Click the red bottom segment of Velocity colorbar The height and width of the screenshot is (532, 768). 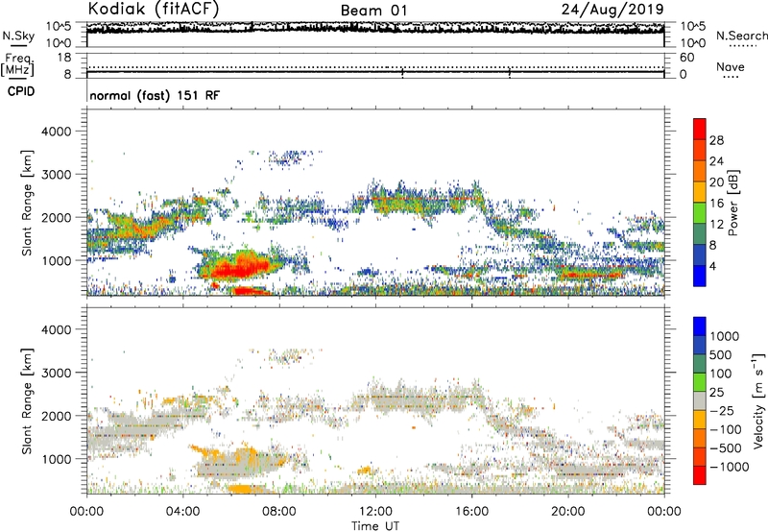[700, 475]
